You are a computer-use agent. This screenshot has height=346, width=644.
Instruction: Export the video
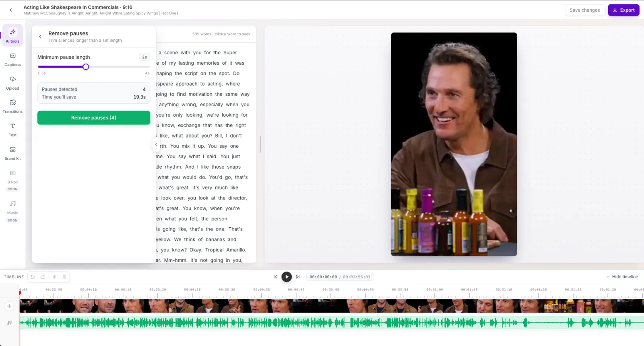[623, 10]
